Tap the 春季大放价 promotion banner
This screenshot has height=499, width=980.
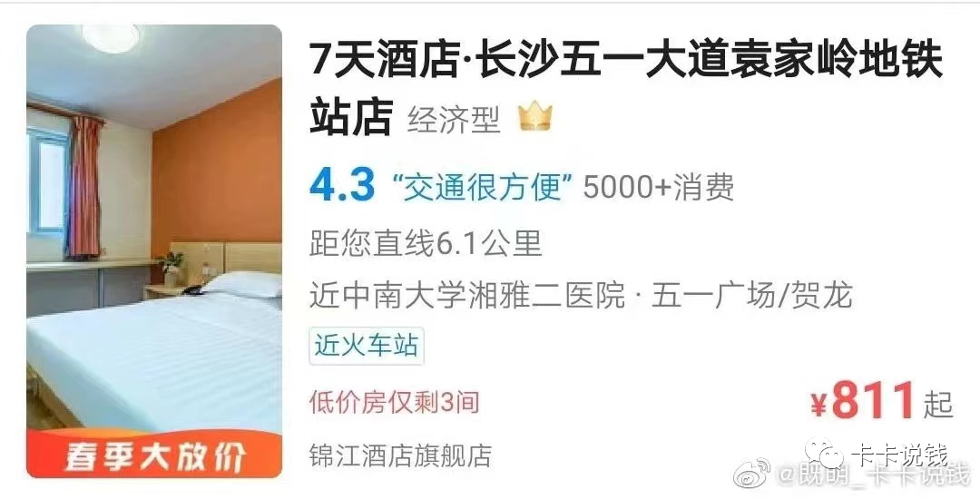(153, 456)
